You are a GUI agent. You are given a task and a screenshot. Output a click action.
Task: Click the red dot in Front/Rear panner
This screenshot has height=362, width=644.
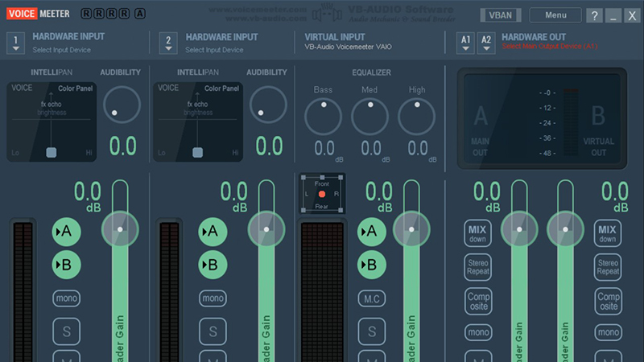click(322, 194)
